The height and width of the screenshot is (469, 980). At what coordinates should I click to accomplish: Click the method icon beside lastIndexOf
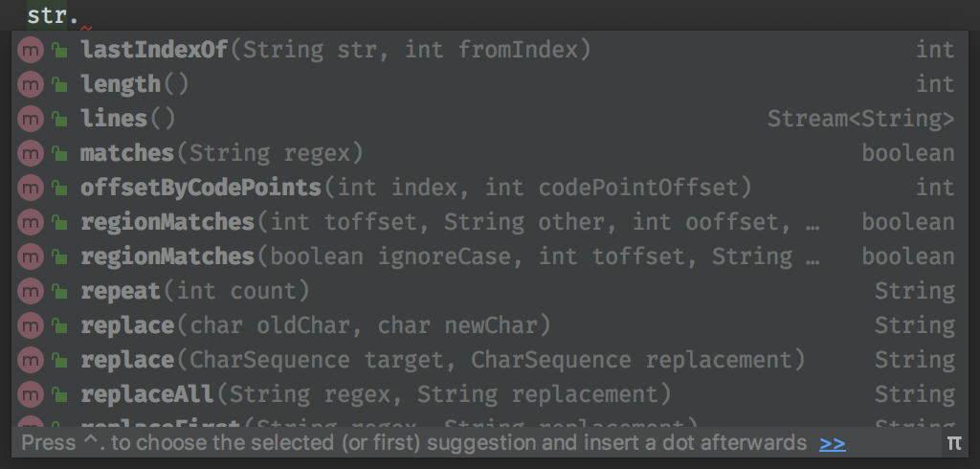pyautogui.click(x=32, y=50)
